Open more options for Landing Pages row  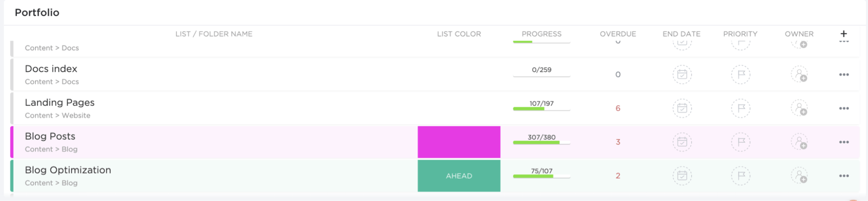(844, 108)
